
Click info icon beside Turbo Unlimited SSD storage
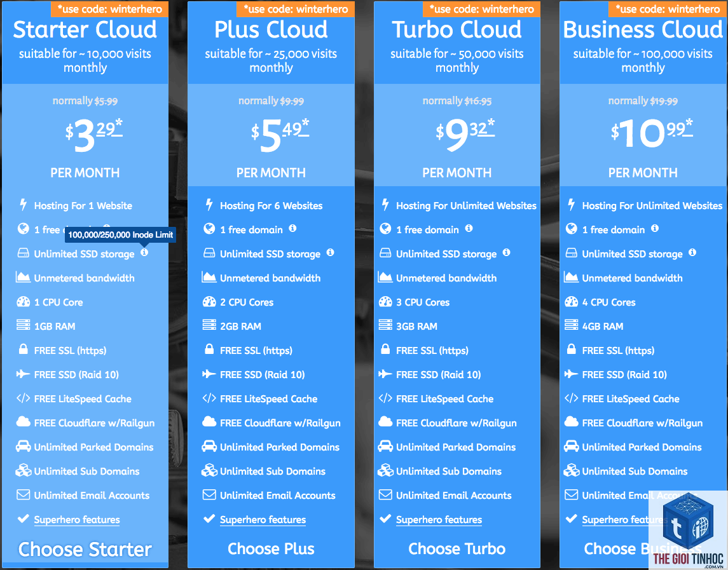[507, 252]
